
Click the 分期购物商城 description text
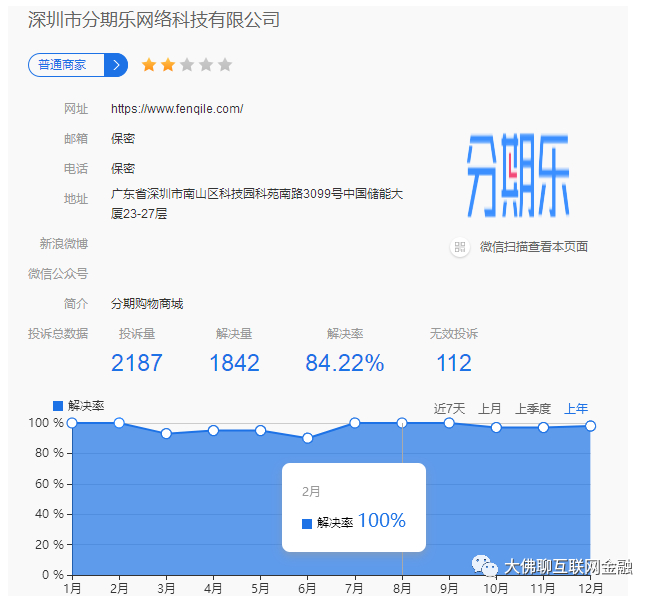(147, 304)
